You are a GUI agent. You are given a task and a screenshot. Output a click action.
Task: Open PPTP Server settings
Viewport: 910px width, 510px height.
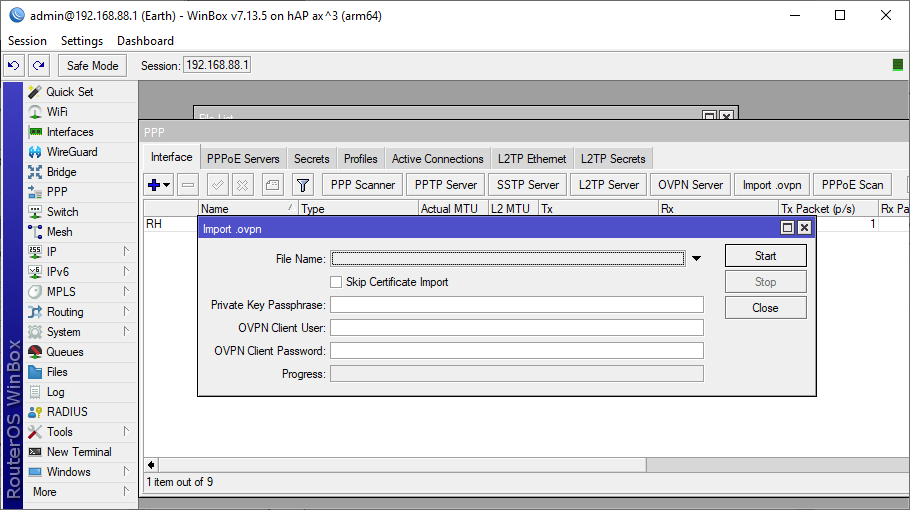tap(446, 185)
